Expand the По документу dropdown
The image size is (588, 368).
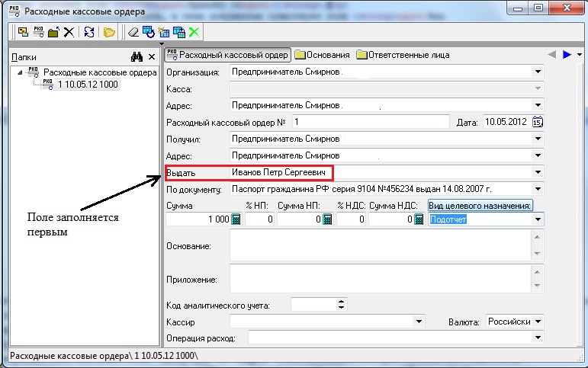538,189
